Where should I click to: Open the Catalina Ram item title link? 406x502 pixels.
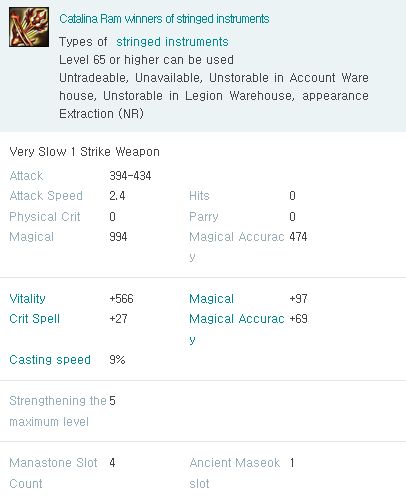[164, 19]
